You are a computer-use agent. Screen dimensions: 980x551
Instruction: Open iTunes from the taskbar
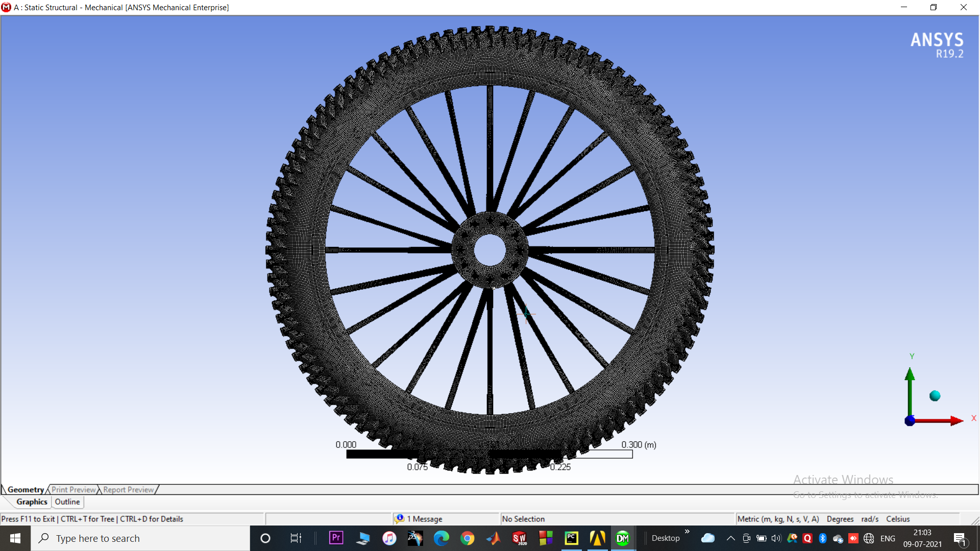tap(389, 538)
